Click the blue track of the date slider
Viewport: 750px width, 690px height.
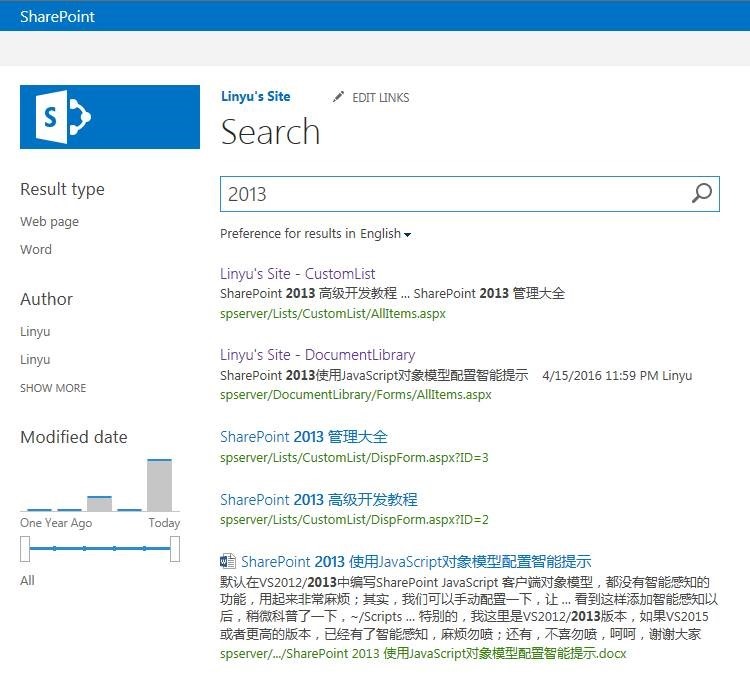pyautogui.click(x=100, y=548)
